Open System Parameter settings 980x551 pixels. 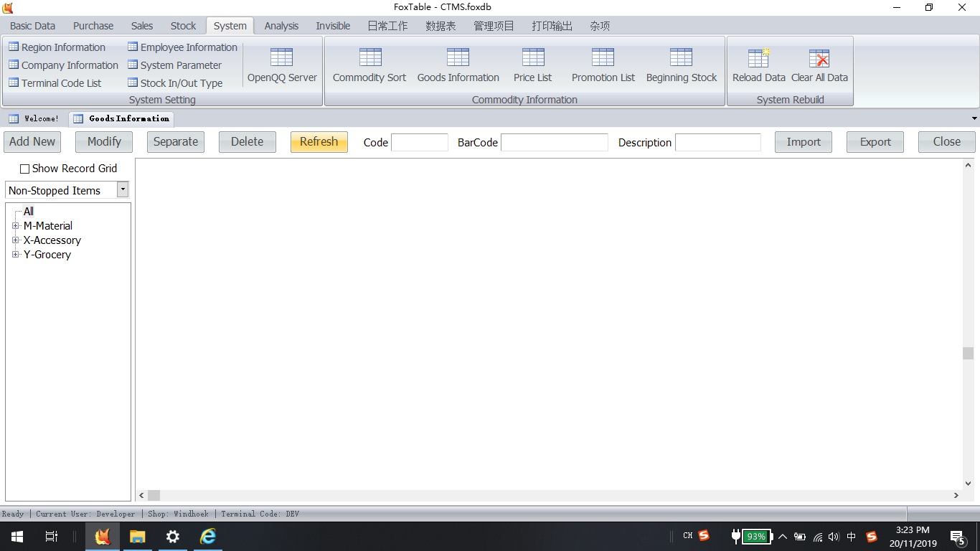point(174,65)
